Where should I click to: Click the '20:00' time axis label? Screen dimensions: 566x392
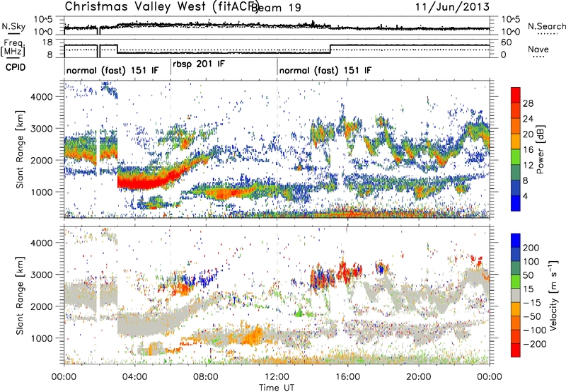click(x=418, y=377)
